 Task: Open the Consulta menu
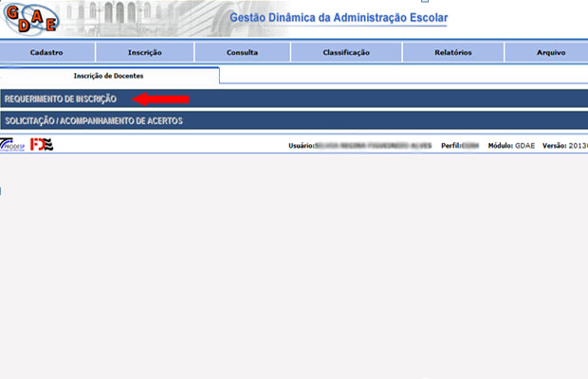tap(242, 53)
